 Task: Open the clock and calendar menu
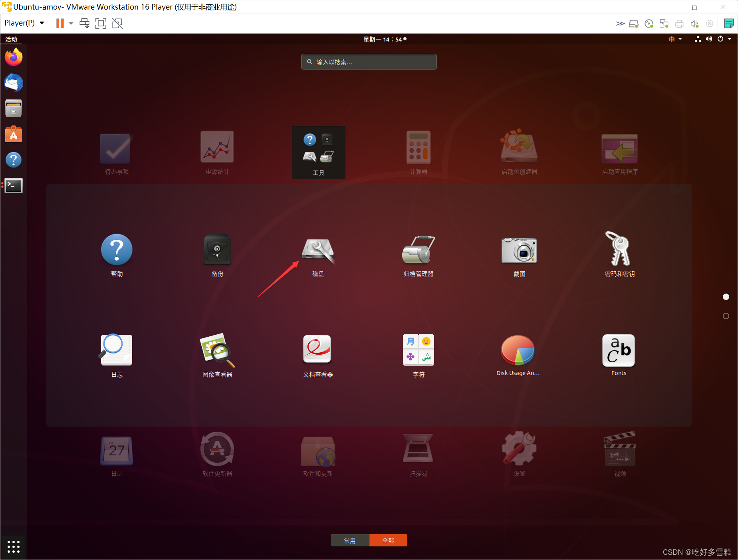pyautogui.click(x=385, y=39)
